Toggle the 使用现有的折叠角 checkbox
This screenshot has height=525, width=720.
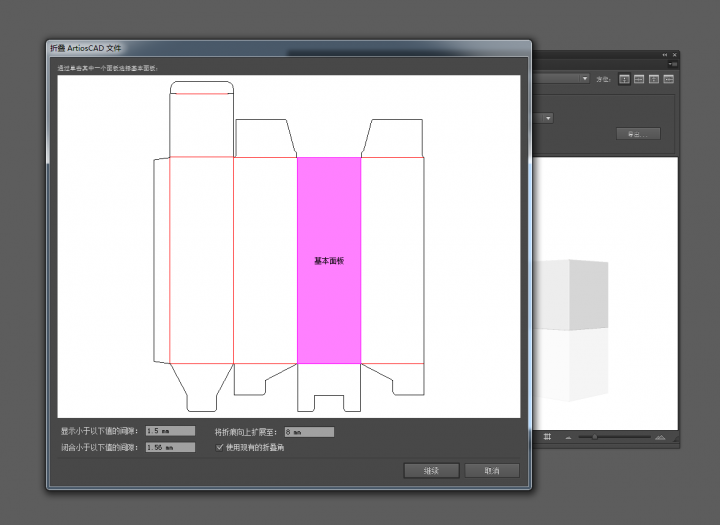(220, 447)
